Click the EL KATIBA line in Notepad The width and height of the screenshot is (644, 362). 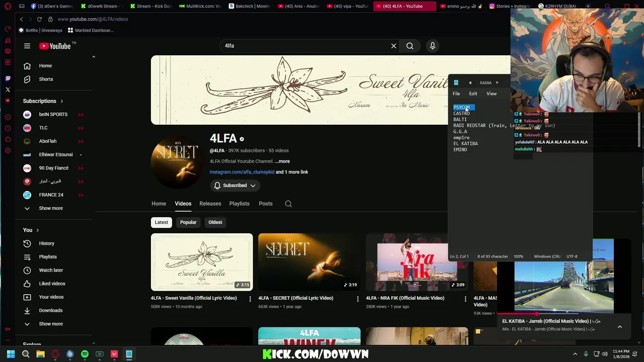(x=465, y=144)
